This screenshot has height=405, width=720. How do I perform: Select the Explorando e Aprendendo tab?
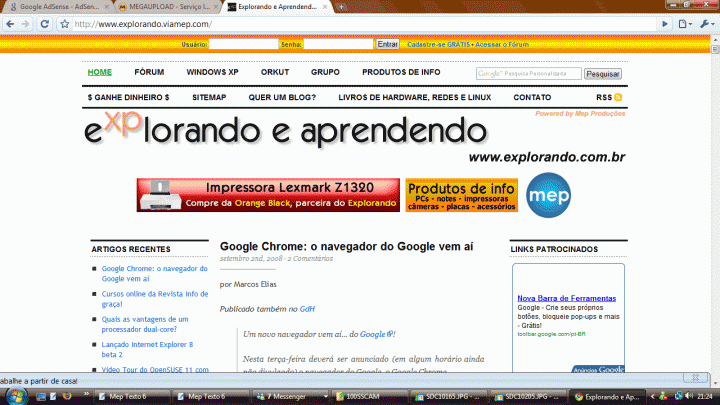276,7
